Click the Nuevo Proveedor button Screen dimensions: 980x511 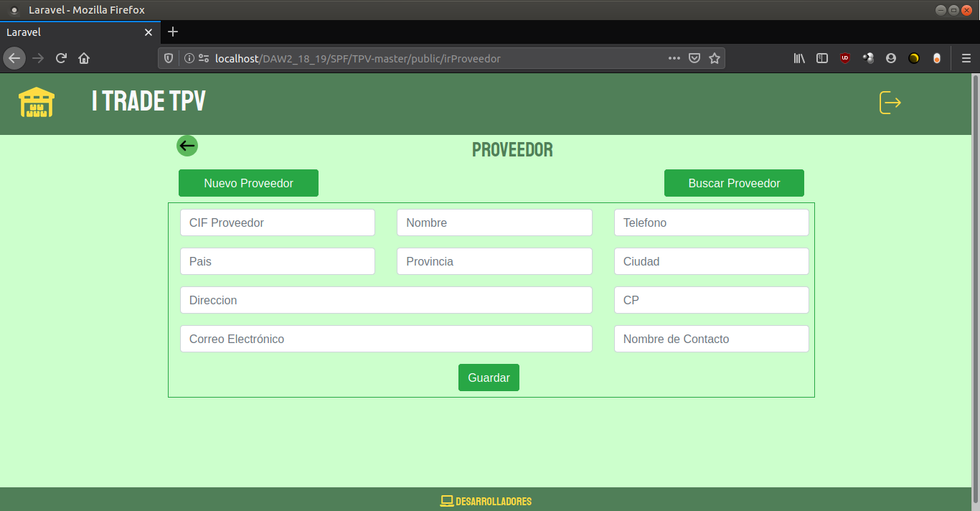pyautogui.click(x=248, y=183)
